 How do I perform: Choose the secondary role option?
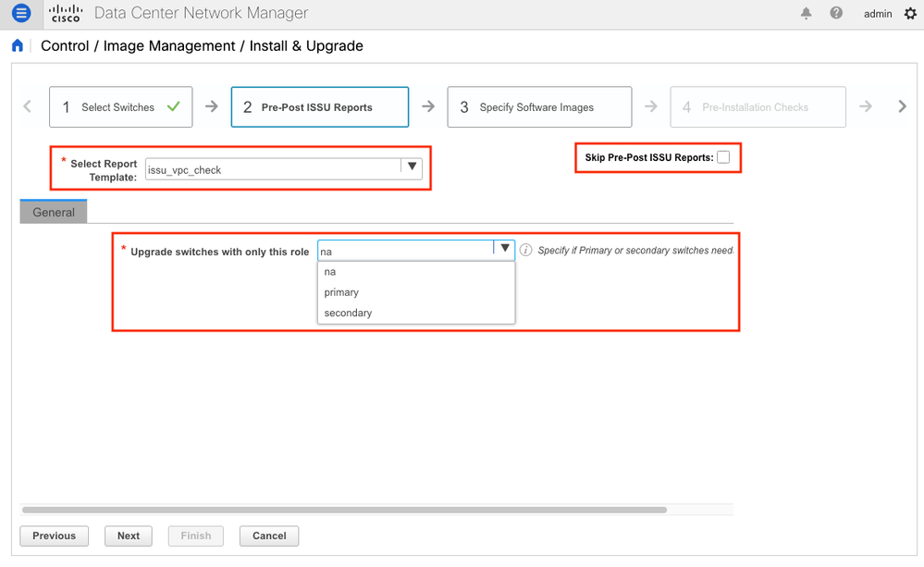tap(416, 313)
